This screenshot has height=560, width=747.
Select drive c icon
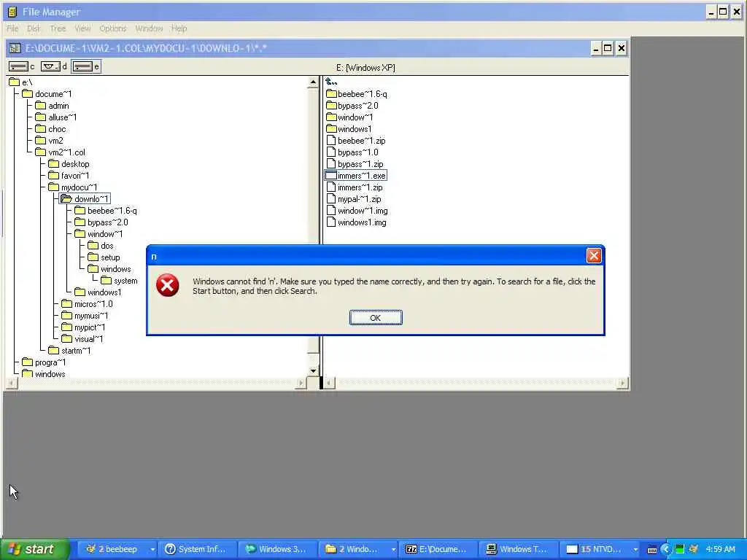click(18, 66)
